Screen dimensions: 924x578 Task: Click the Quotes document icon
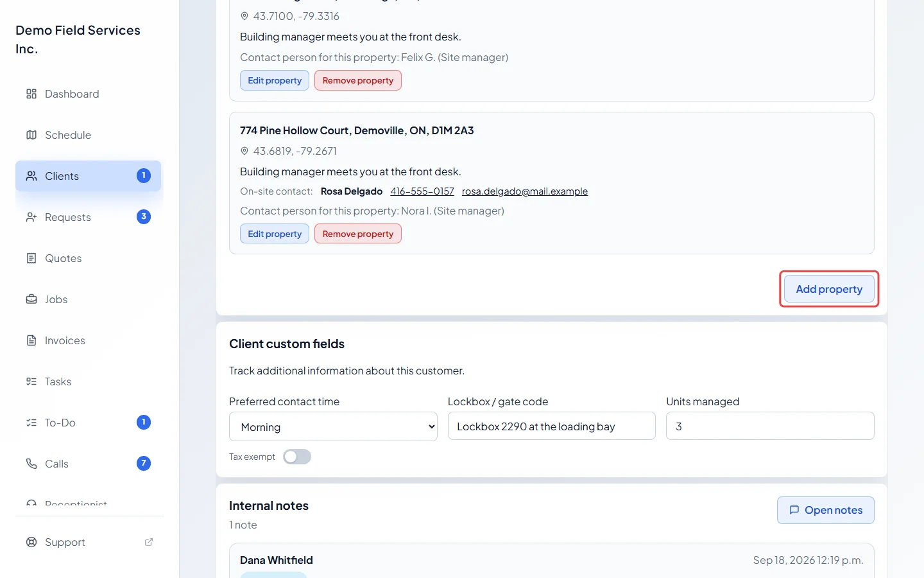point(31,258)
